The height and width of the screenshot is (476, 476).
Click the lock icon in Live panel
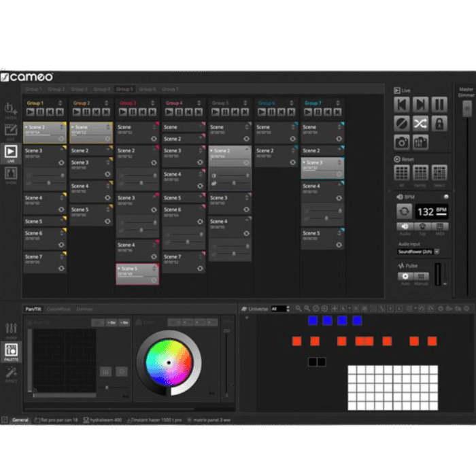click(439, 123)
